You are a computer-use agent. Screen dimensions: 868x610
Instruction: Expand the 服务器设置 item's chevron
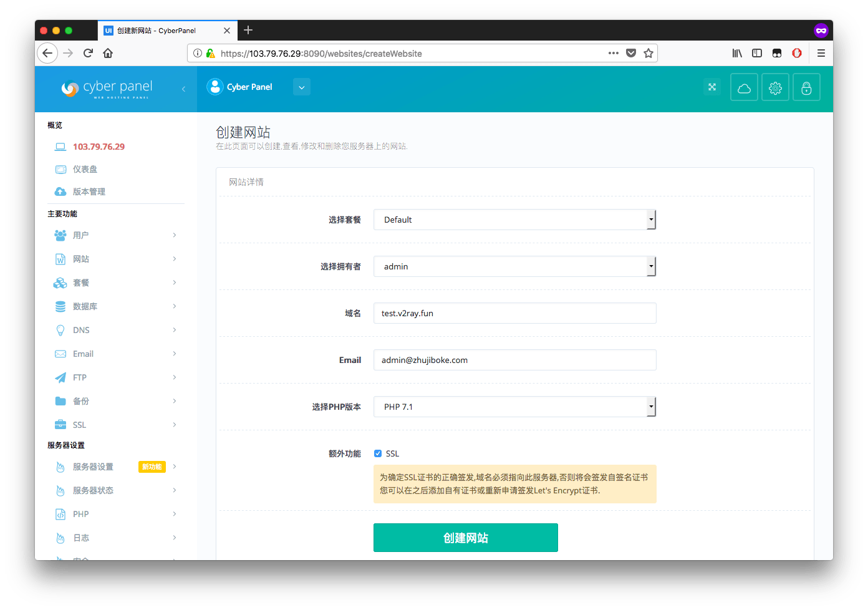click(175, 467)
